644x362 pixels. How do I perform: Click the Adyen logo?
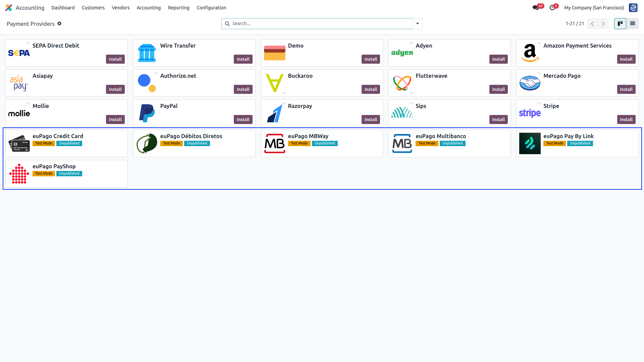[x=402, y=53]
